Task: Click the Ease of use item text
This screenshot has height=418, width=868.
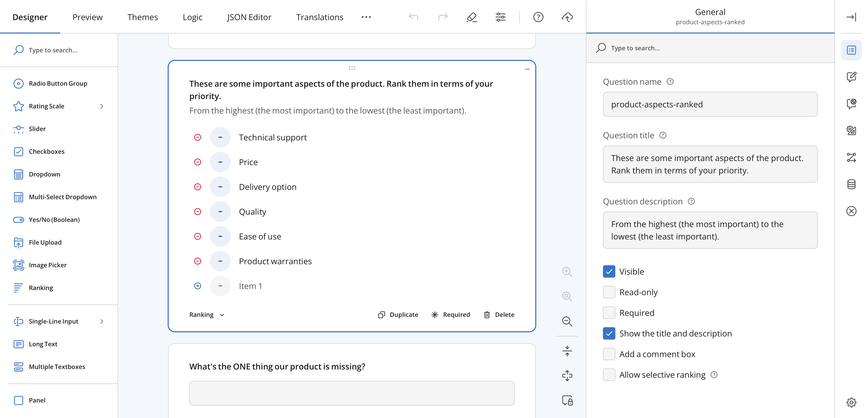Action: click(260, 237)
